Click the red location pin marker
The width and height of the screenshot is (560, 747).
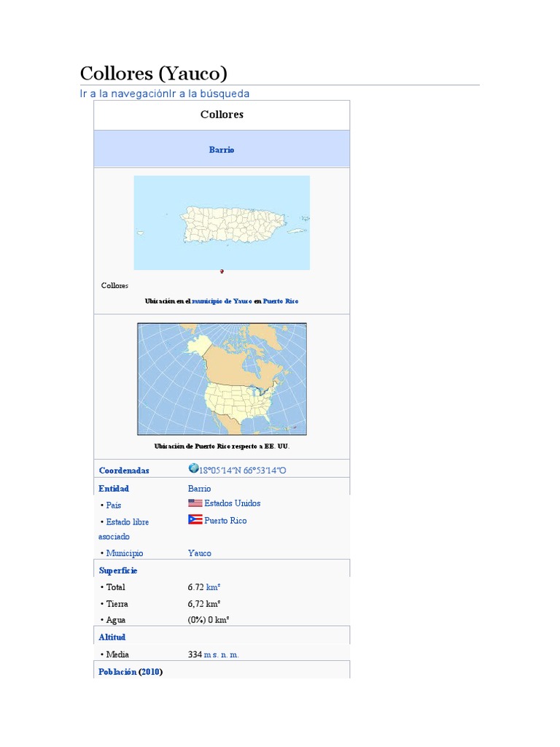point(222,271)
